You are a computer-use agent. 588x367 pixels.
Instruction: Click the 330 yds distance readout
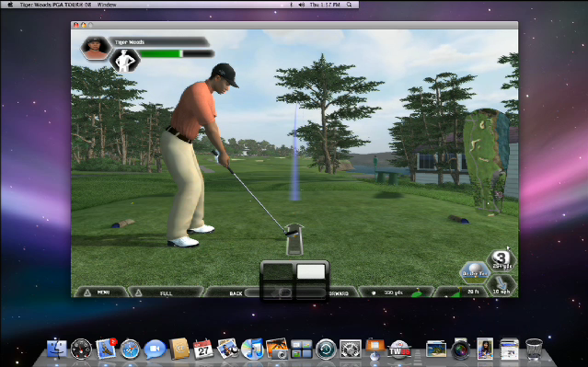[393, 292]
